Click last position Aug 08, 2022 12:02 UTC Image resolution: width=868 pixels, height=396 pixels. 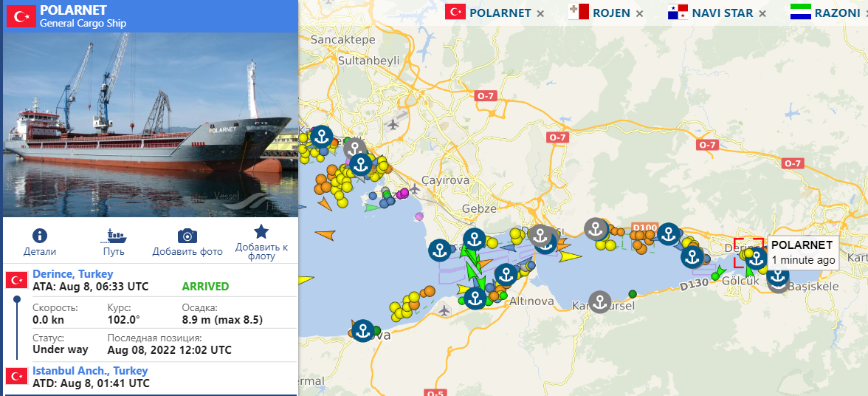pyautogui.click(x=170, y=350)
